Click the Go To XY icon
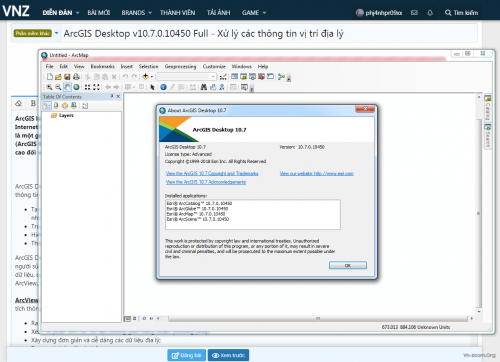This screenshot has width=500, height=362. pos(222,87)
